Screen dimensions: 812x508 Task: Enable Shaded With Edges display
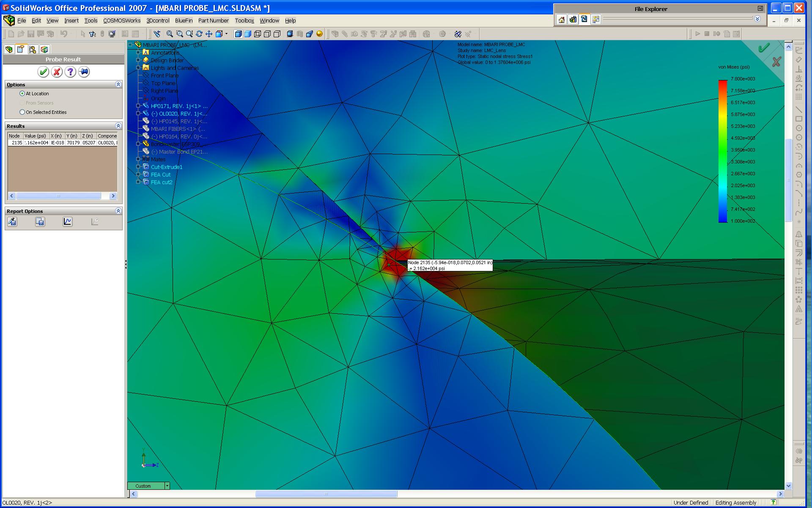[x=238, y=34]
